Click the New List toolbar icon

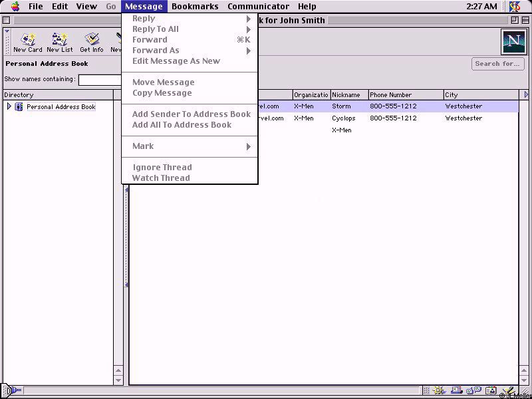coord(60,42)
